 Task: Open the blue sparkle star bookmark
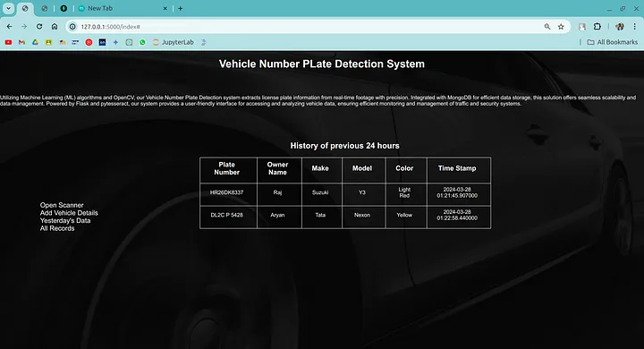coord(115,42)
